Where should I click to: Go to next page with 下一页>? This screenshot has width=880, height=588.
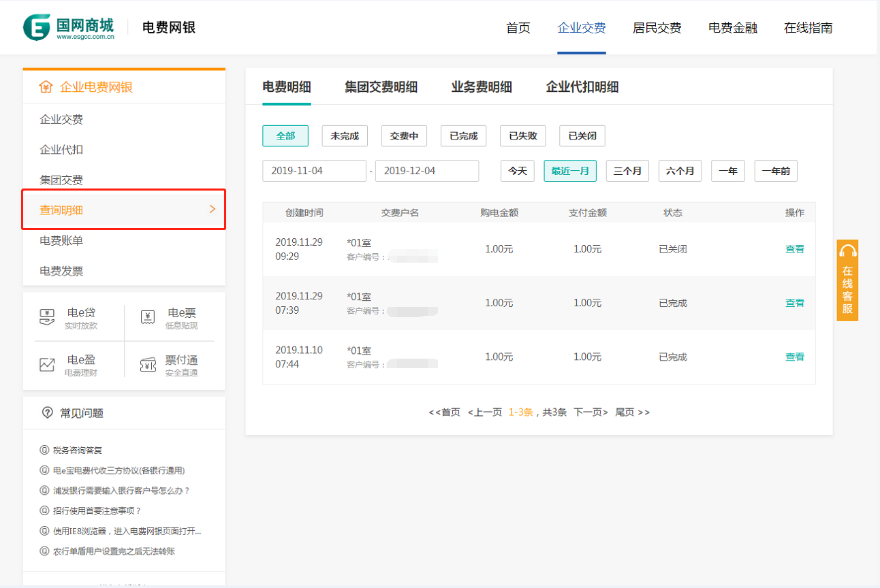tap(591, 412)
